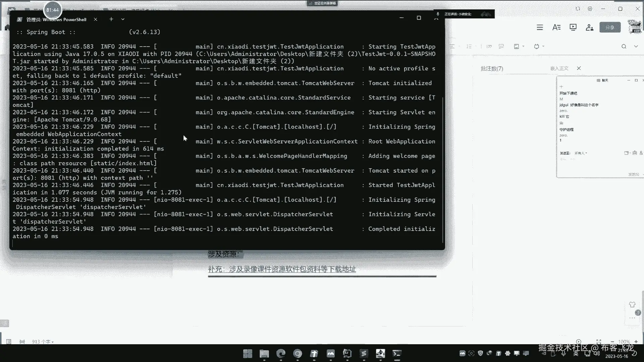Open Microsoft Edge from the taskbar

coord(281,353)
